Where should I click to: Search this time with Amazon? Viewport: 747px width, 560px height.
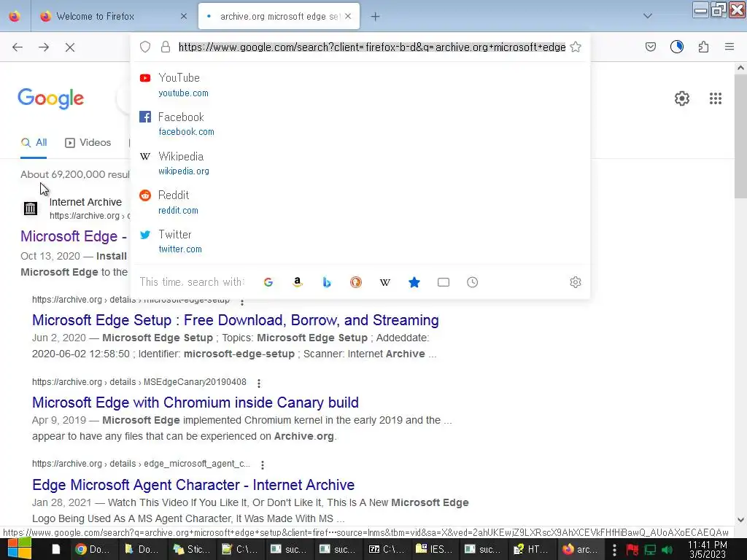click(298, 282)
